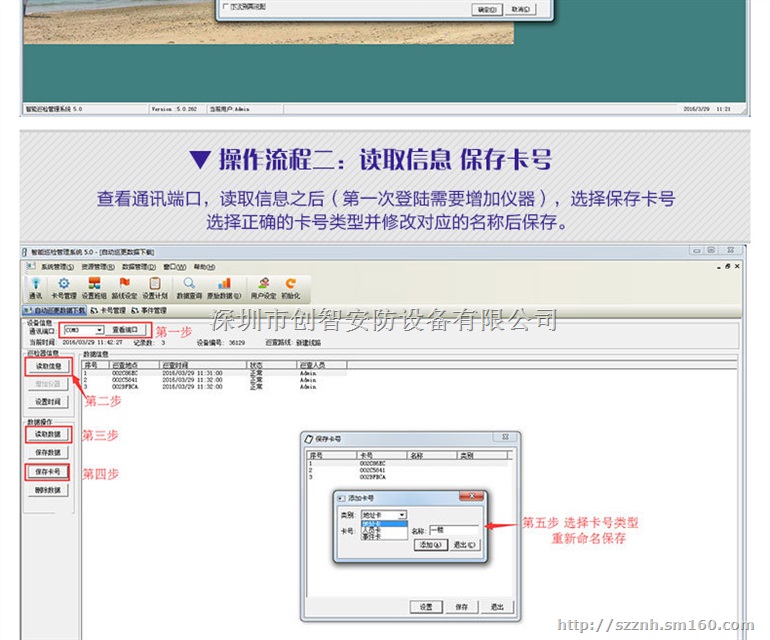Click the 初始化 reset icon
770x640 pixels.
coord(291,288)
